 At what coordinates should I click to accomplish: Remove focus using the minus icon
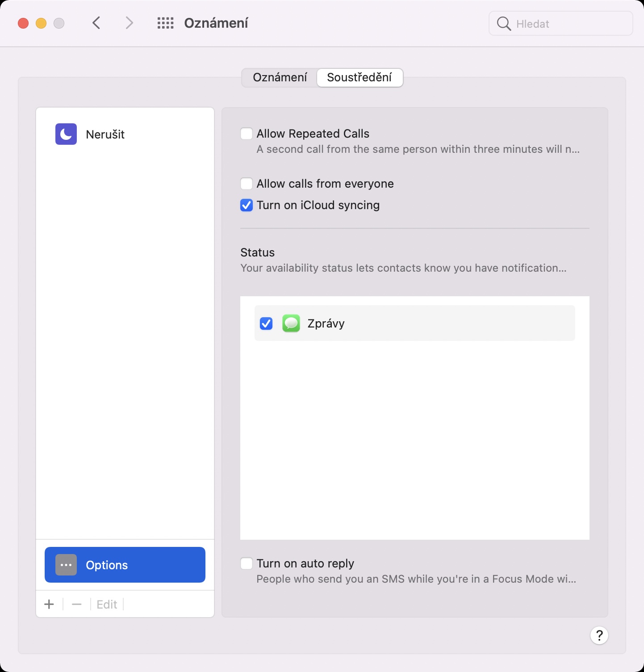(77, 605)
